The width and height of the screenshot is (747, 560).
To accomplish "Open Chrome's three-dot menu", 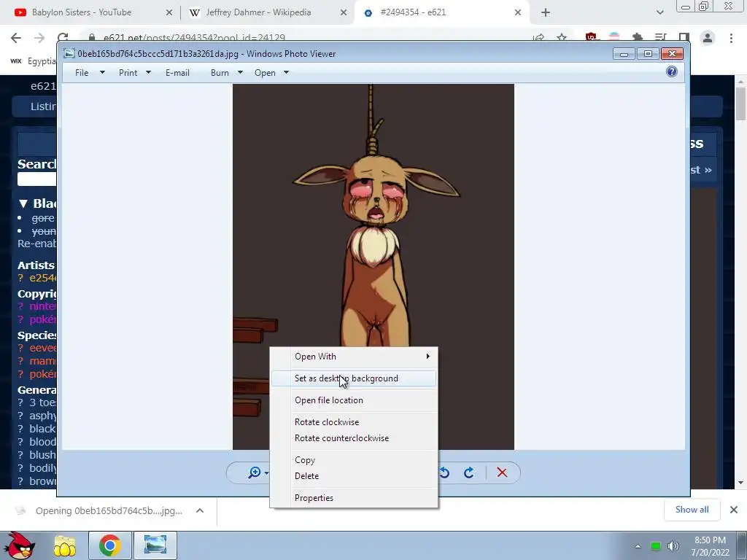I will coord(731,38).
